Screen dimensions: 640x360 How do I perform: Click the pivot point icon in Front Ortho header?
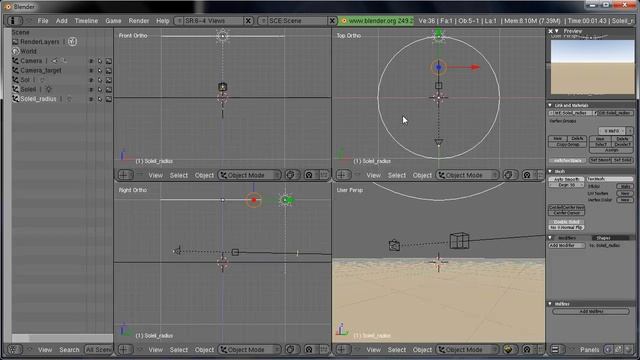click(x=309, y=175)
